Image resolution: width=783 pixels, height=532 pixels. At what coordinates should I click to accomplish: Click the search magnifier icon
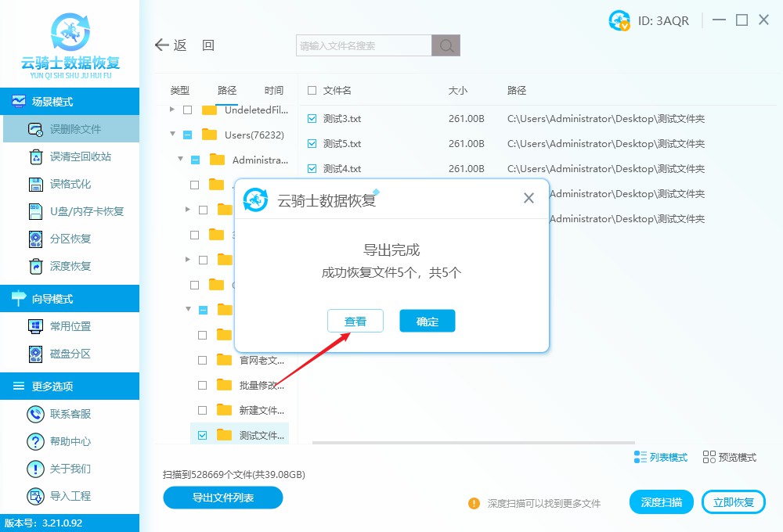coord(446,46)
